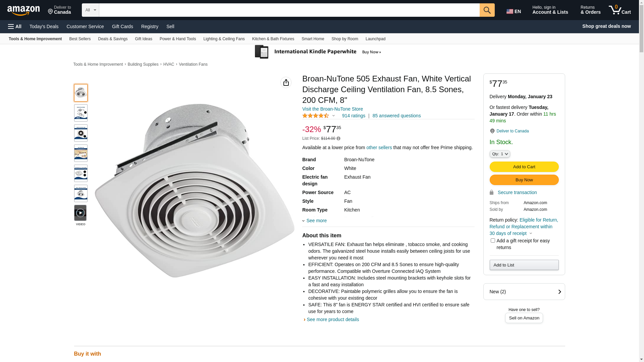The height and width of the screenshot is (362, 644).
Task: Visit the Broan-NuTone Store link
Action: point(332,109)
